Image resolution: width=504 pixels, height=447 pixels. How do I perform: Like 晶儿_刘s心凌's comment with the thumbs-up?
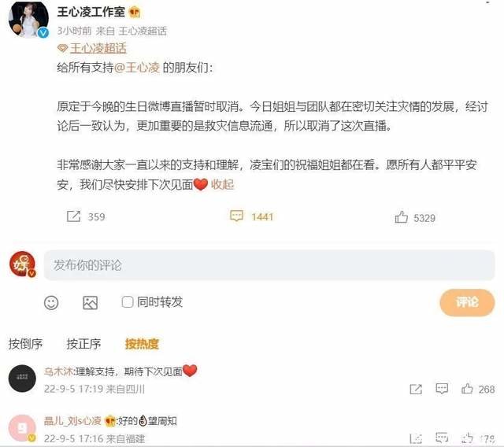tap(467, 438)
